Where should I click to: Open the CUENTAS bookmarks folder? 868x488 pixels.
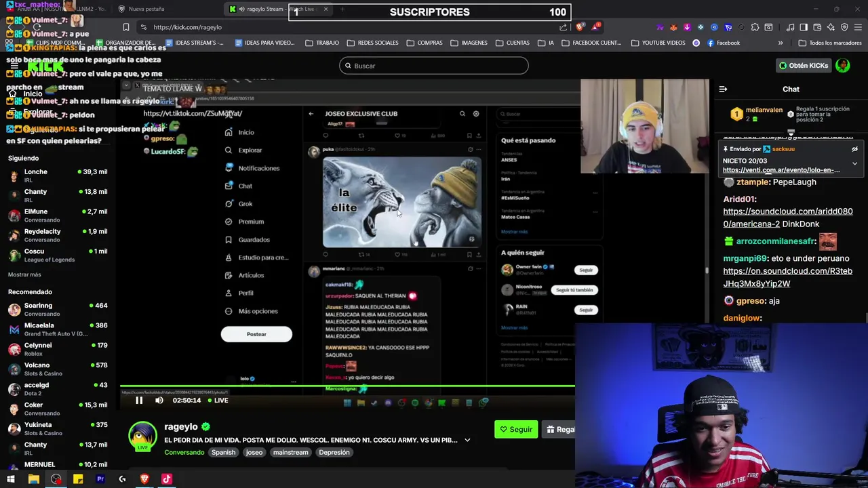click(x=512, y=43)
